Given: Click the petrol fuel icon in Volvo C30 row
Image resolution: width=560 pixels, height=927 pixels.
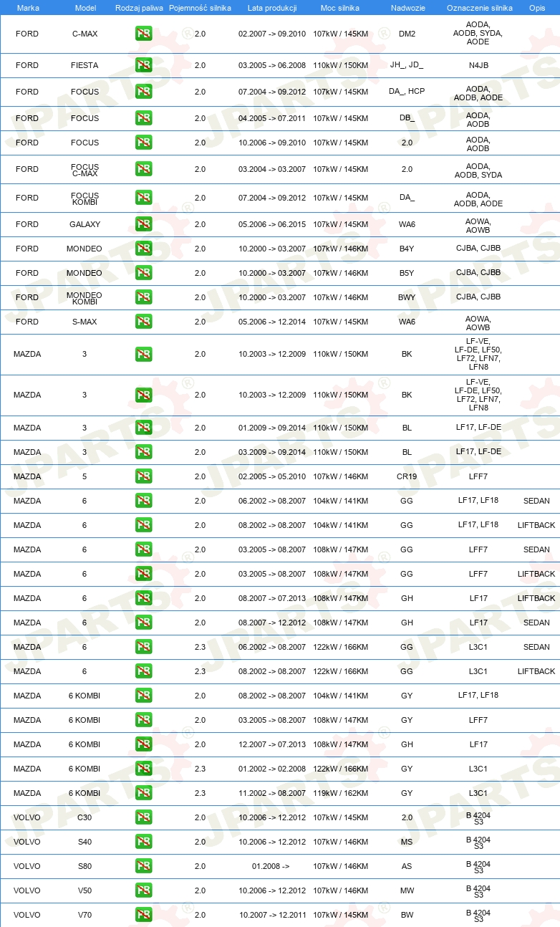Looking at the screenshot, I should pos(144,817).
